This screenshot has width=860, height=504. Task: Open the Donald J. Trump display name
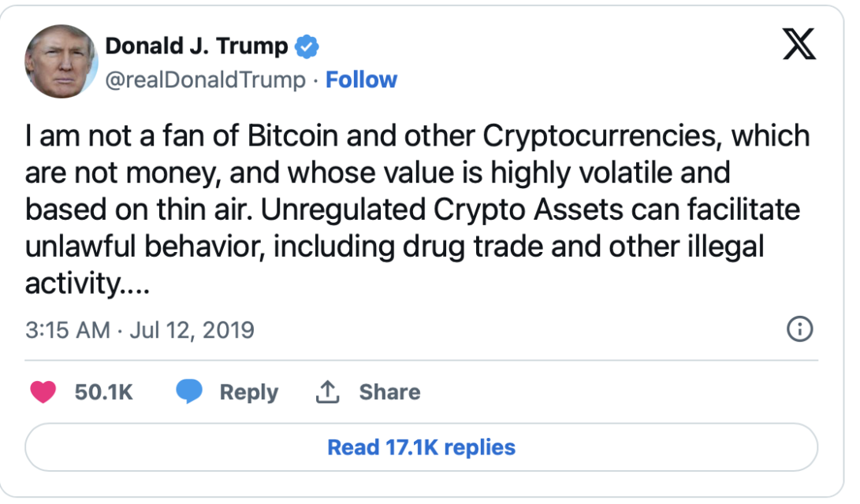click(x=196, y=46)
